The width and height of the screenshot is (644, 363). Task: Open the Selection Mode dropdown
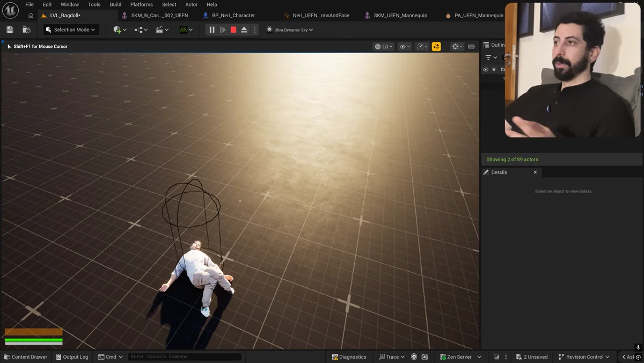[x=71, y=30]
